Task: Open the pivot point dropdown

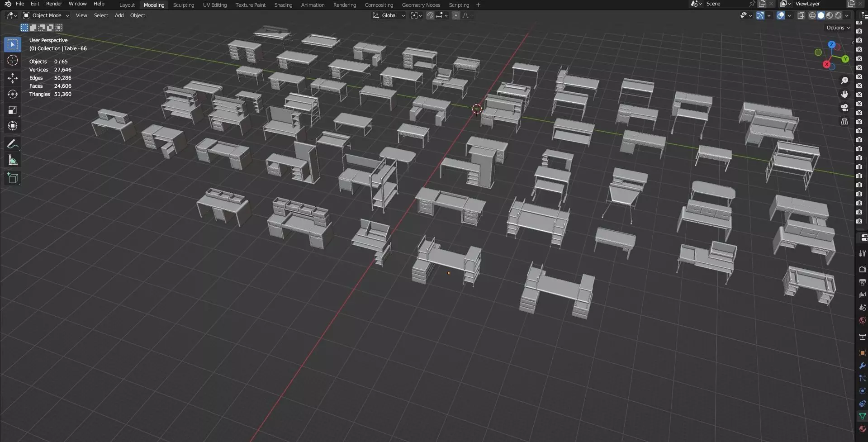Action: coord(416,15)
